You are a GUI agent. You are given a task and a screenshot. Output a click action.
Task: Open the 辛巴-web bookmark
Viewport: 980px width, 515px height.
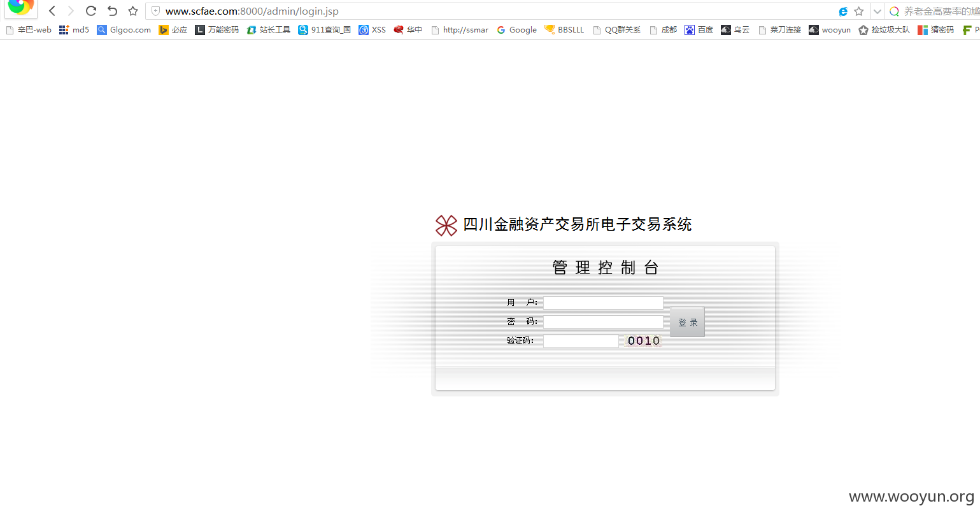(29, 30)
